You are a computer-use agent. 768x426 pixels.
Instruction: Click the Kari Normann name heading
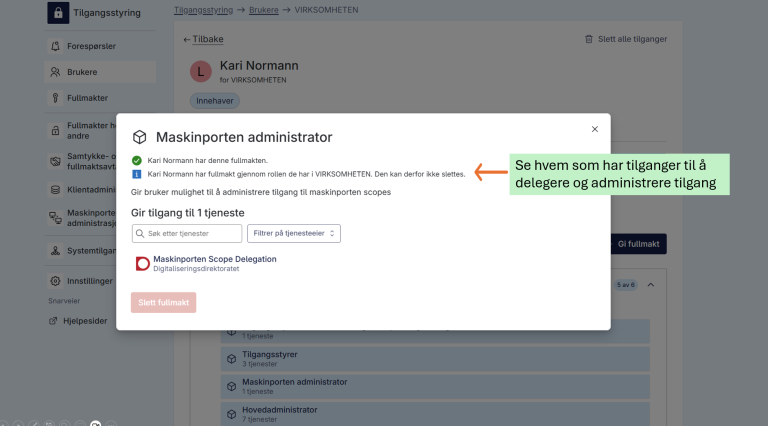[x=259, y=66]
